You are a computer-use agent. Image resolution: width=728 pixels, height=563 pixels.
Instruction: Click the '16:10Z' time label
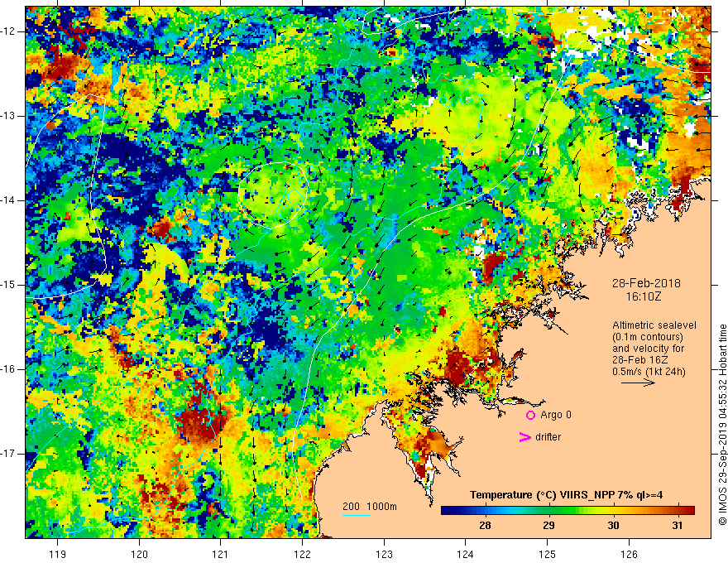(644, 296)
